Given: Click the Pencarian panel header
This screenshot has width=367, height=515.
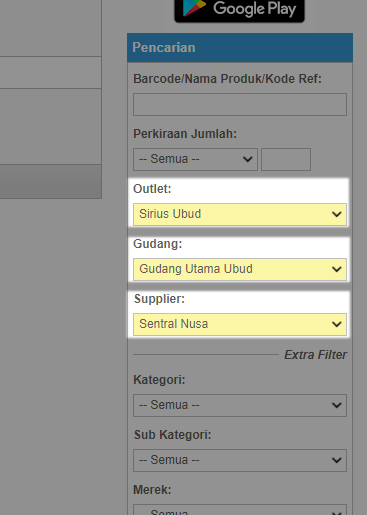Looking at the screenshot, I should tap(240, 48).
